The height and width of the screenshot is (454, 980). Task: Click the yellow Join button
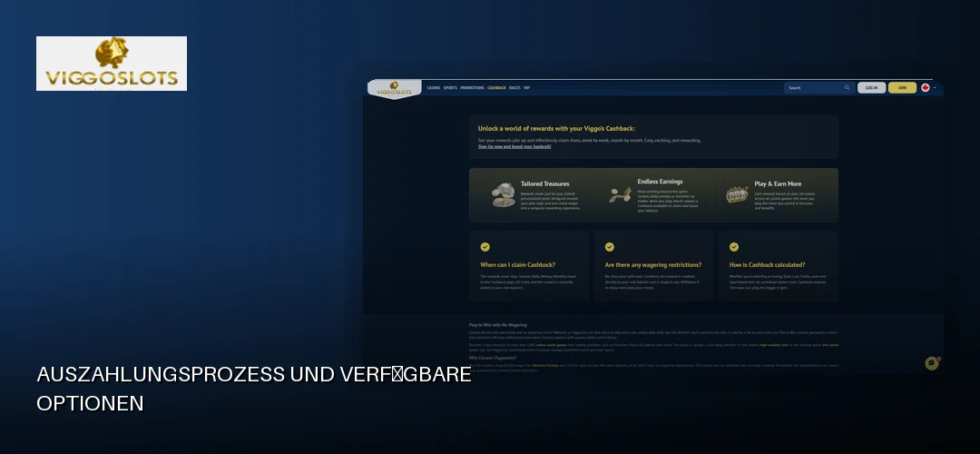coord(902,87)
